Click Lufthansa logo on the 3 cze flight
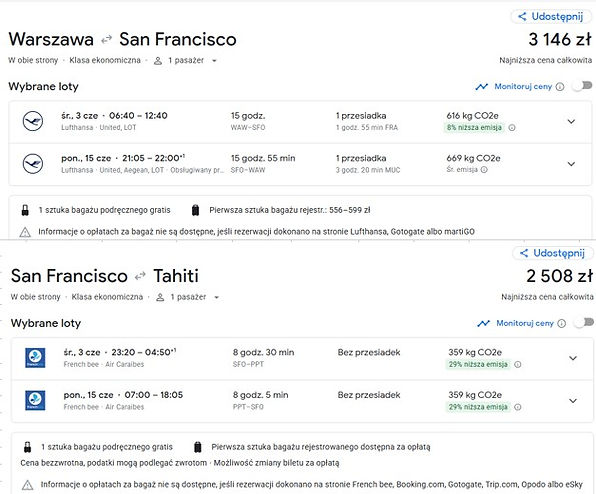Screen dimensions: 596x494 (x=33, y=121)
